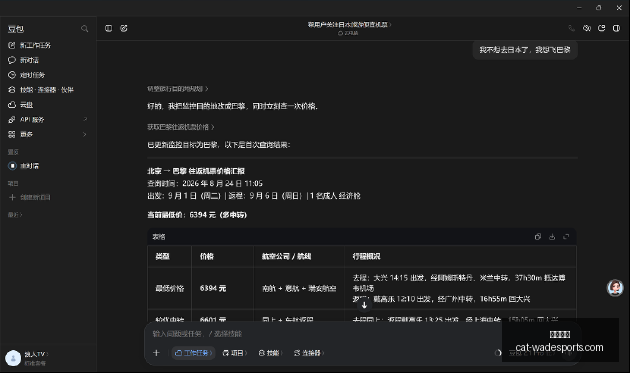Click the API 服务 link icon

tap(12, 120)
